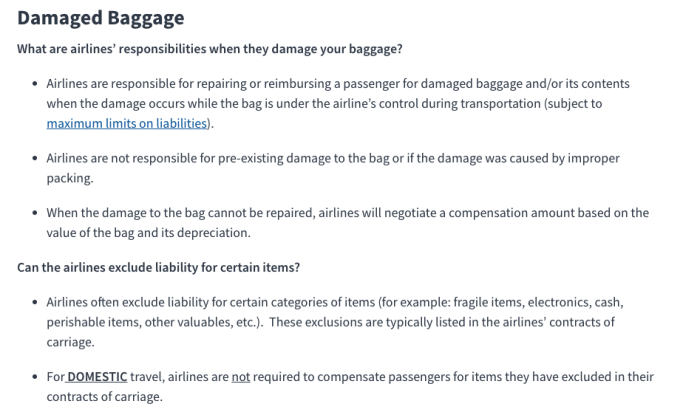The width and height of the screenshot is (700, 415).
Task: Click the airlines' responsibilities question heading
Action: pos(210,50)
